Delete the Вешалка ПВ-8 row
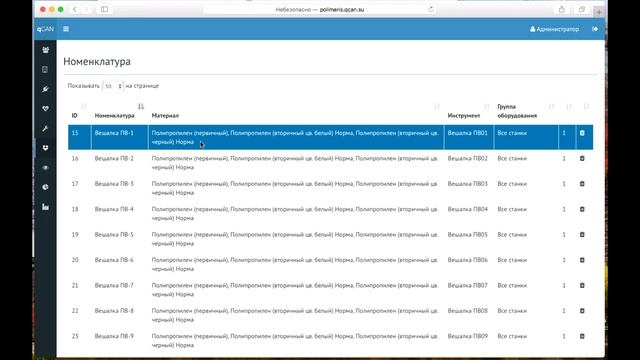The height and width of the screenshot is (360, 640). click(582, 311)
